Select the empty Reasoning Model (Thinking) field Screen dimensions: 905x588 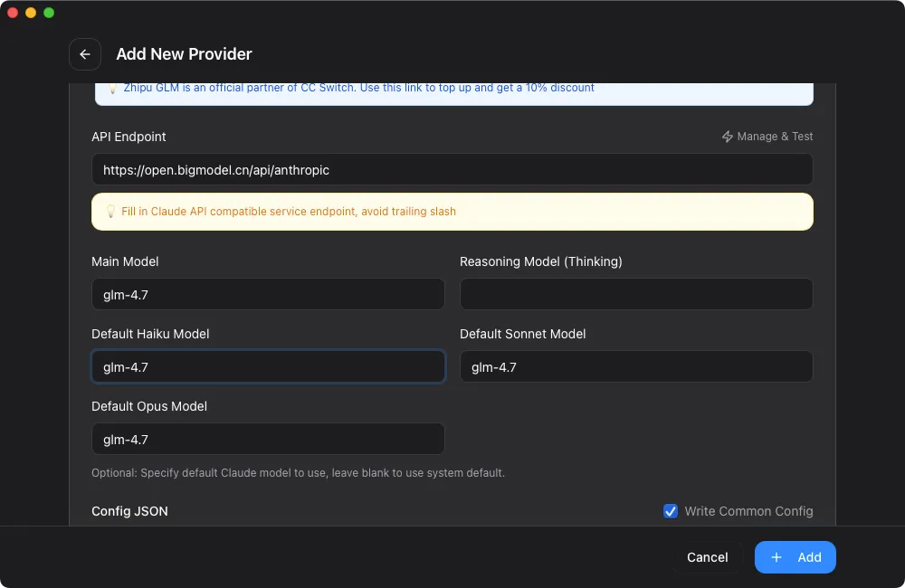(636, 294)
